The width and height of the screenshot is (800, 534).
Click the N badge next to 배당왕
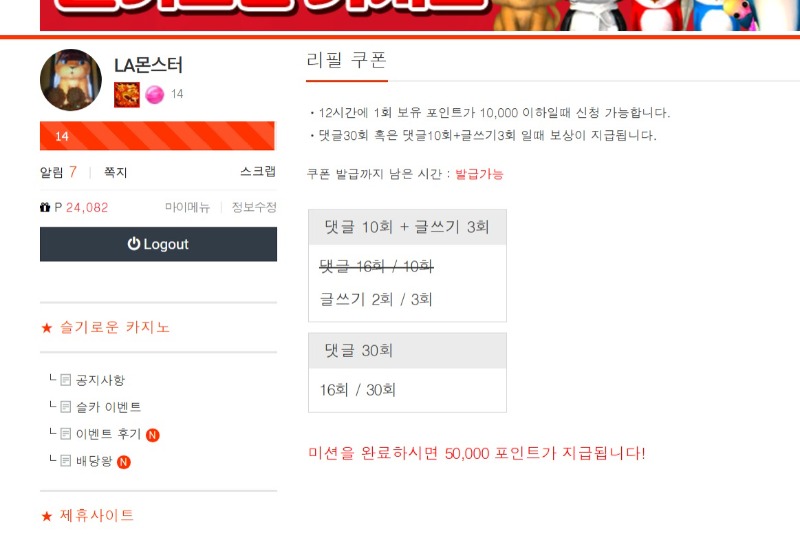(x=123, y=462)
